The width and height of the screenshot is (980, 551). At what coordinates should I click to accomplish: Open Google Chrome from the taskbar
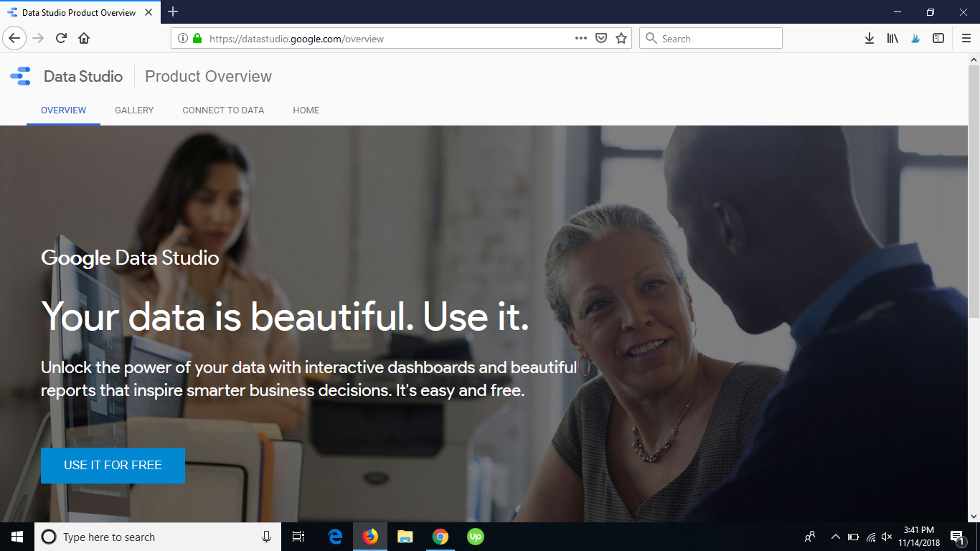(x=440, y=537)
